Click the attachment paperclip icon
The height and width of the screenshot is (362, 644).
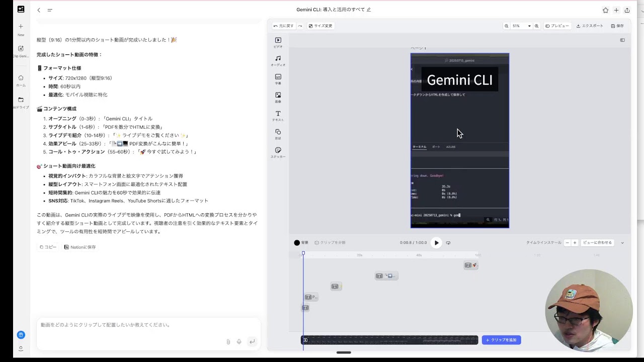click(228, 342)
